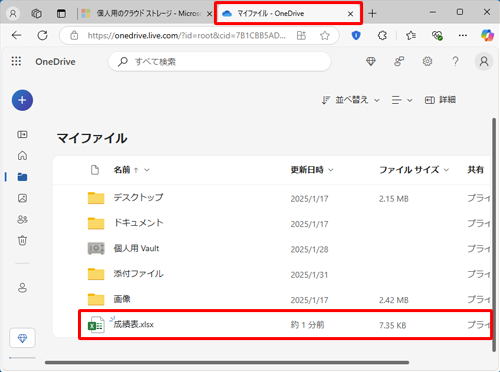The image size is (500, 372).
Task: Open the help question mark icon
Action: [455, 61]
